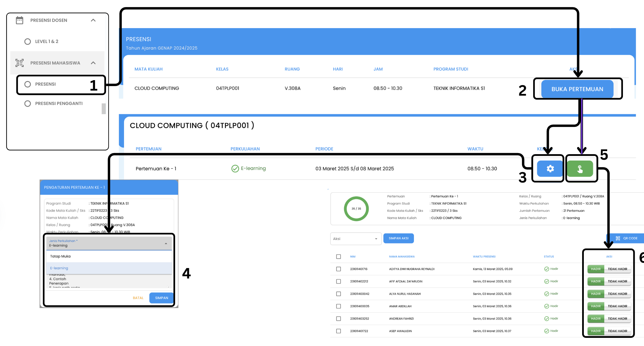Click the Status column header

[549, 257]
